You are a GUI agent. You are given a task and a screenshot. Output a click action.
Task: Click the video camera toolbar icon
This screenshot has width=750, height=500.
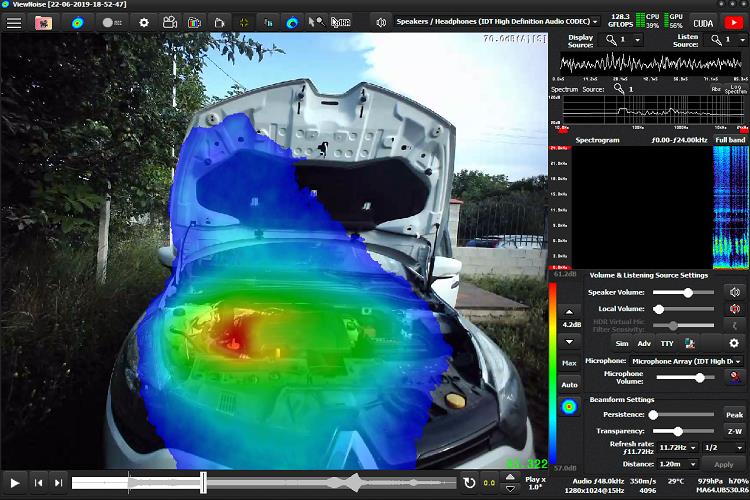coord(170,22)
